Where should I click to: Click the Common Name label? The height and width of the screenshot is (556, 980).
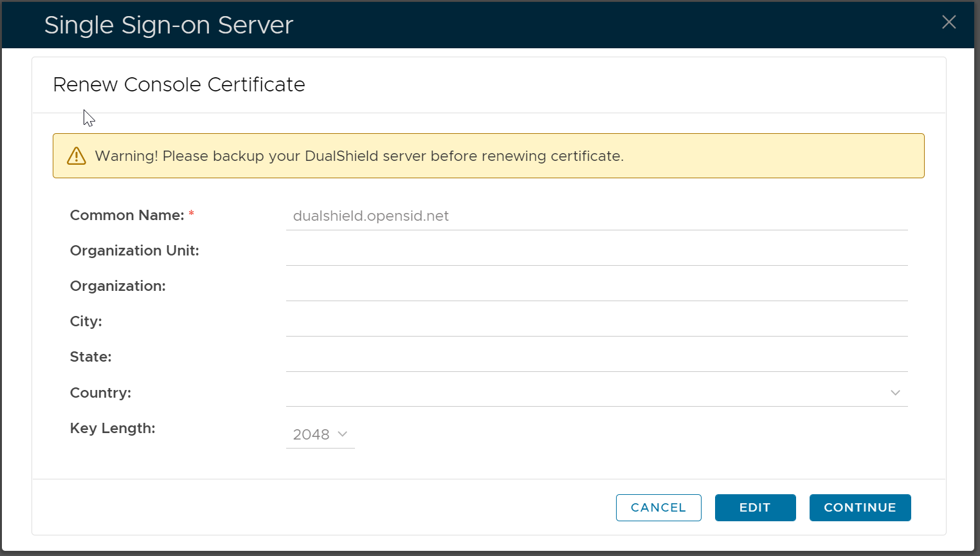(127, 216)
